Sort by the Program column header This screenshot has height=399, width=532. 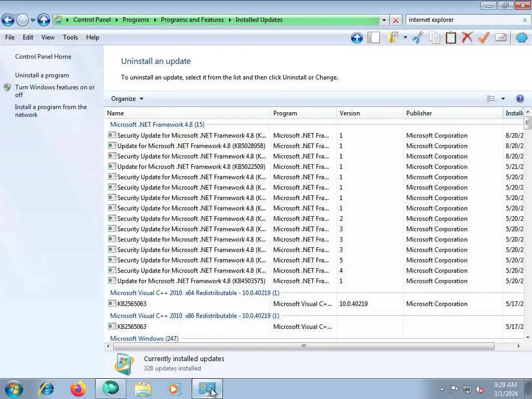click(x=303, y=113)
